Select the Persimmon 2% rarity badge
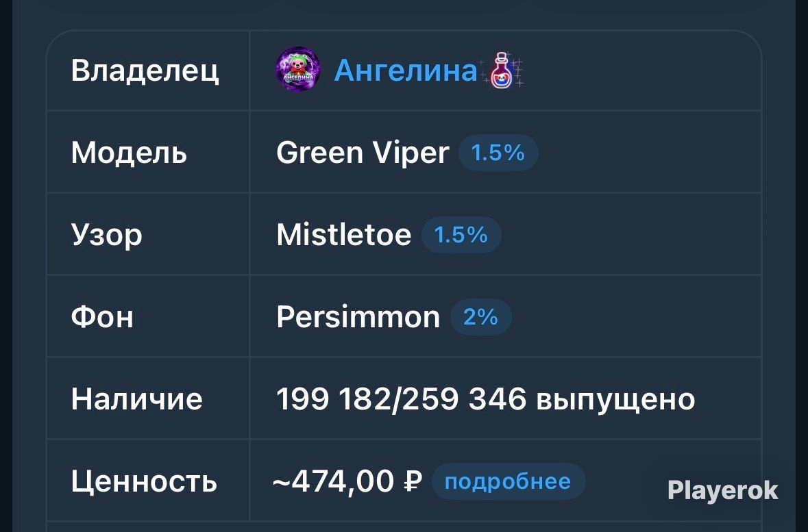 tap(481, 317)
